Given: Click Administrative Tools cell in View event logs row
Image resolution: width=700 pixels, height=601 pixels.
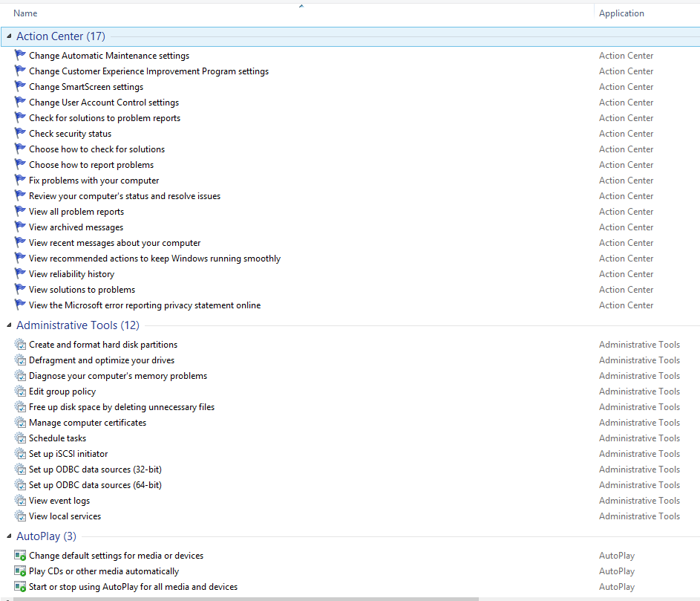Looking at the screenshot, I should click(639, 501).
